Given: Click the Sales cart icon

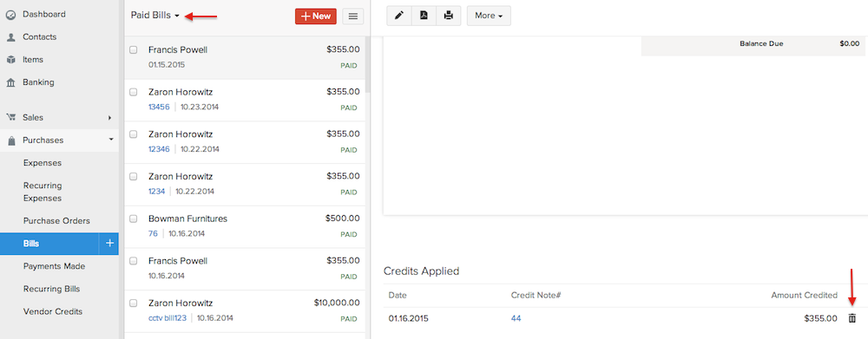Looking at the screenshot, I should [10, 118].
